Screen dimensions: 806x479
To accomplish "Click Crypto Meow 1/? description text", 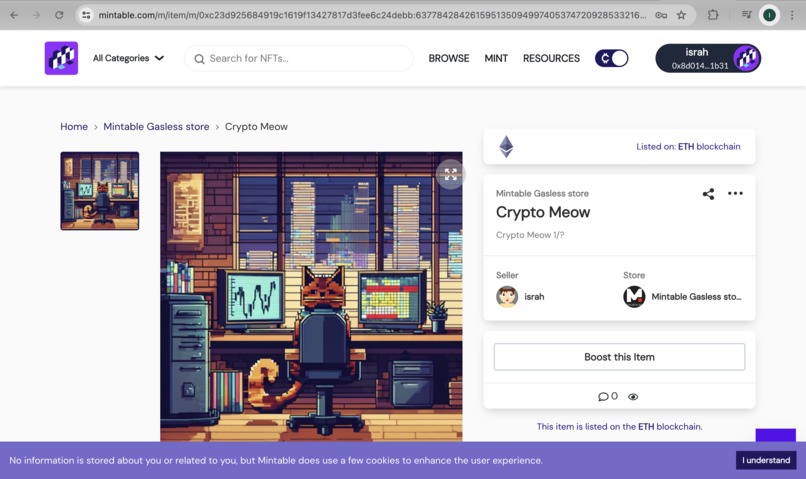I will coord(530,235).
